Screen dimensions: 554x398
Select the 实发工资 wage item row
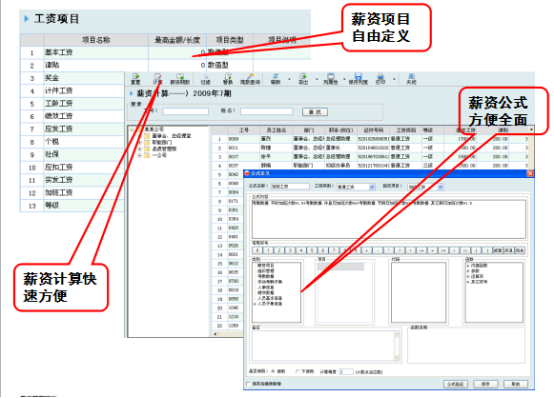tap(72, 180)
